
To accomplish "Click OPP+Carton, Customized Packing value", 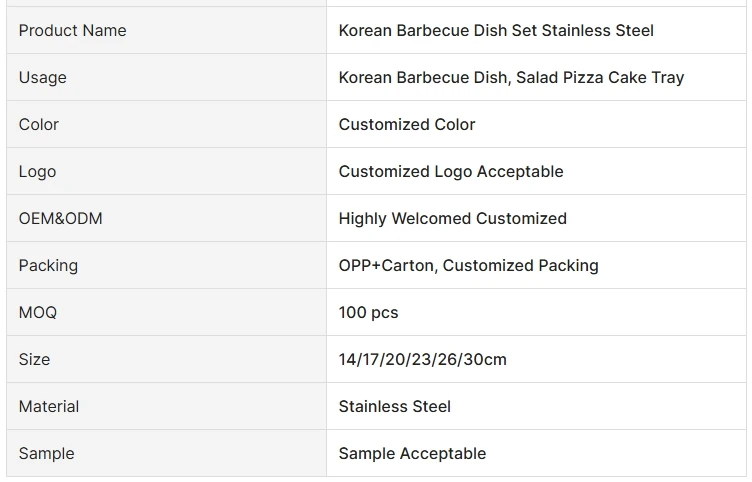I will pos(468,266).
